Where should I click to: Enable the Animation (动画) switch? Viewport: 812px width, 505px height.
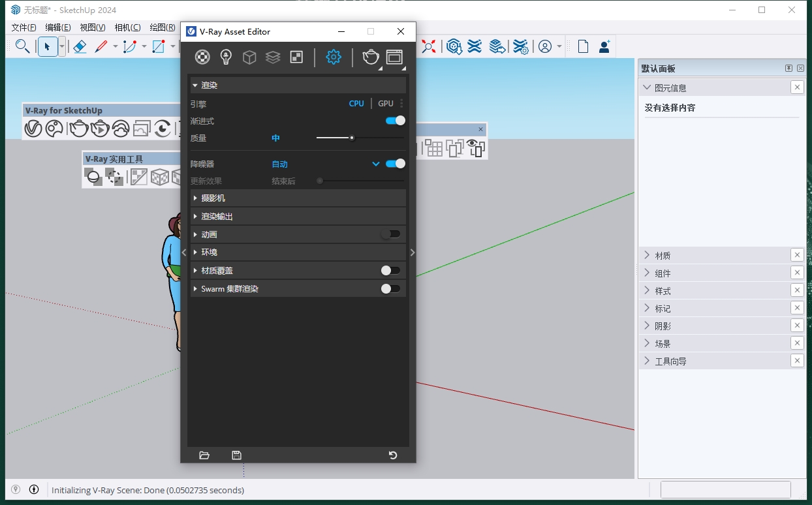(390, 234)
